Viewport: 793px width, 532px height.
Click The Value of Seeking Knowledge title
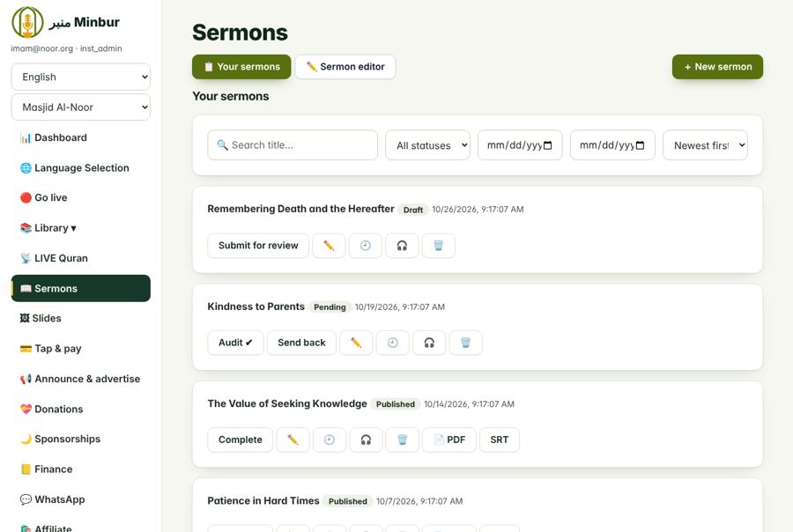(287, 403)
